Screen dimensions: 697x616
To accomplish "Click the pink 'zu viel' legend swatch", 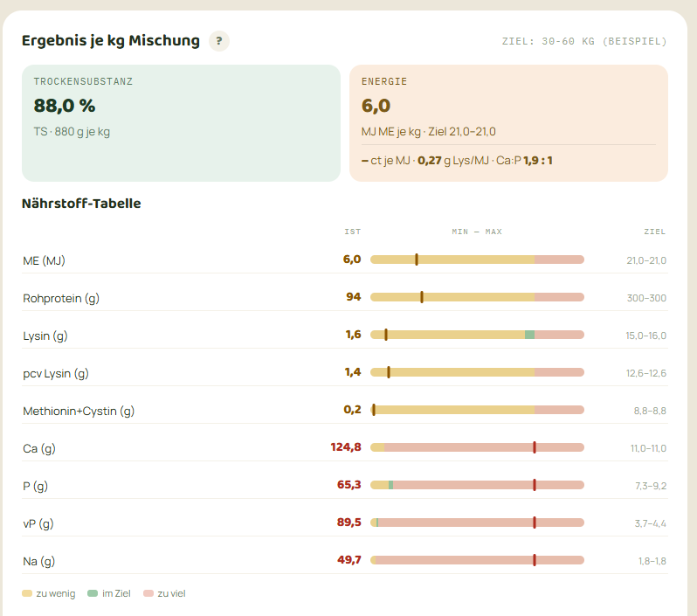I will click(148, 593).
